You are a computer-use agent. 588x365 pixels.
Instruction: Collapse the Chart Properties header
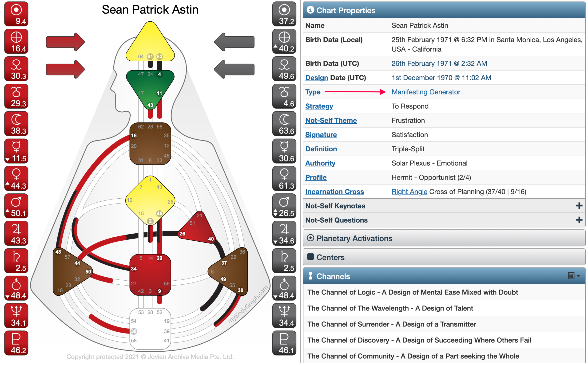click(x=444, y=10)
